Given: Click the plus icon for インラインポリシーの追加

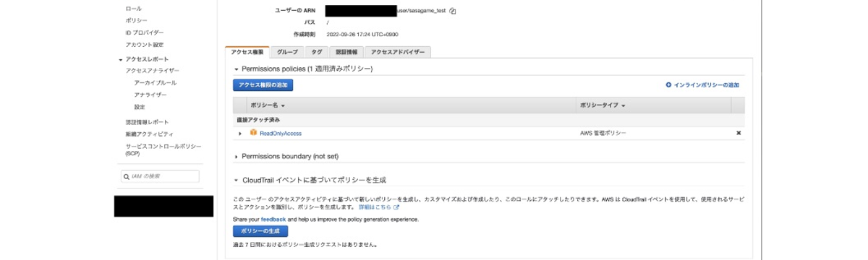Looking at the screenshot, I should tap(668, 85).
